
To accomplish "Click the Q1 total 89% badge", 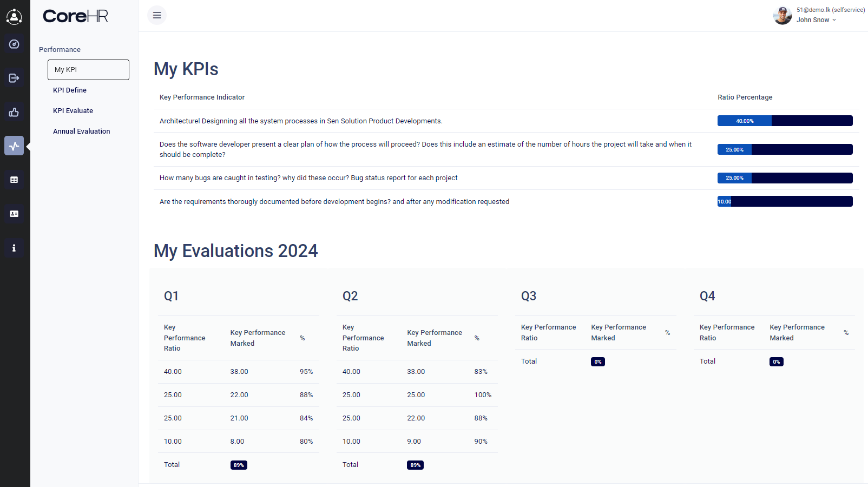I will 239,465.
